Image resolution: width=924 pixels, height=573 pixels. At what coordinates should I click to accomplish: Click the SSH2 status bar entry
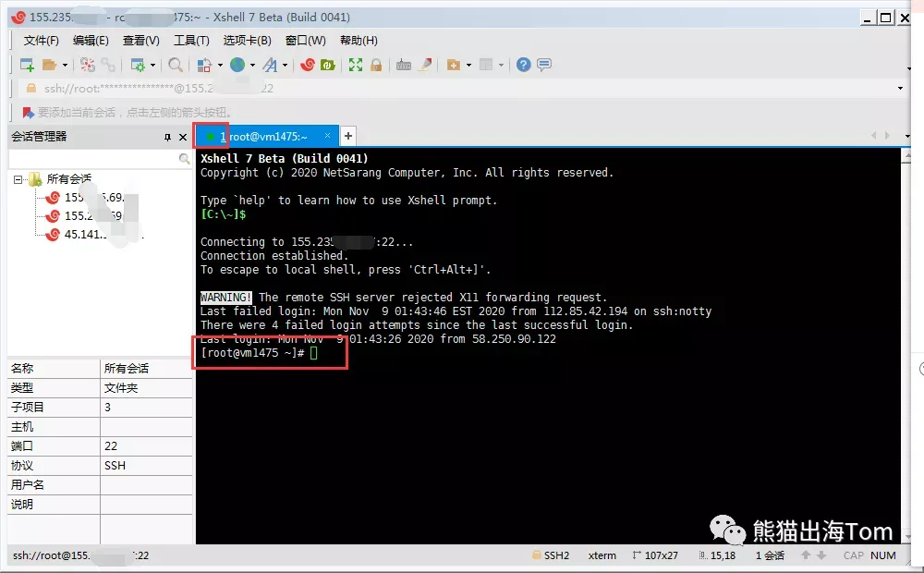551,555
